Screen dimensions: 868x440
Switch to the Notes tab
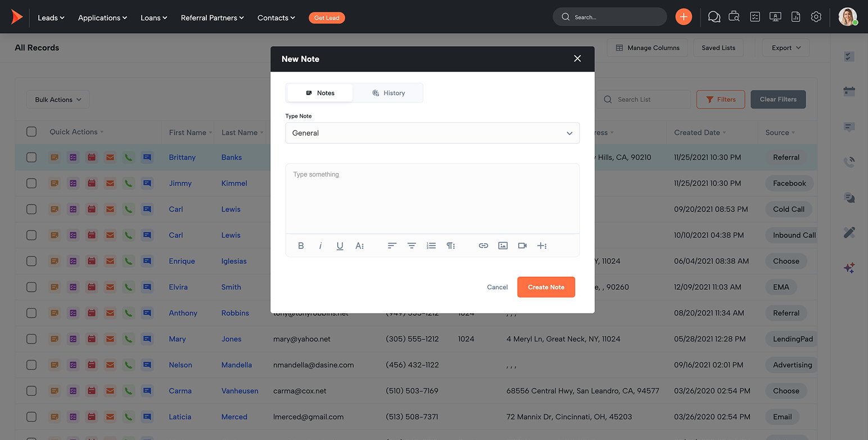tap(320, 93)
